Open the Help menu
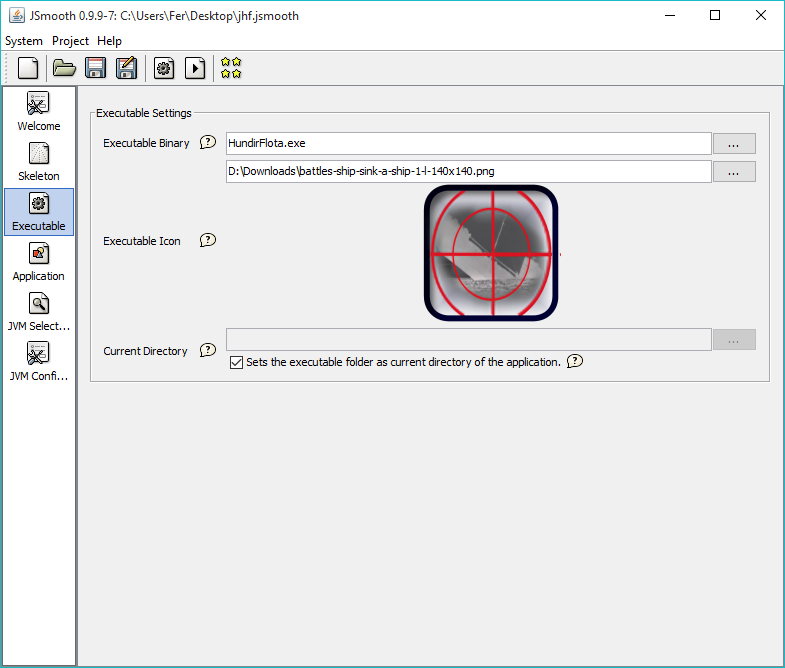 [109, 41]
